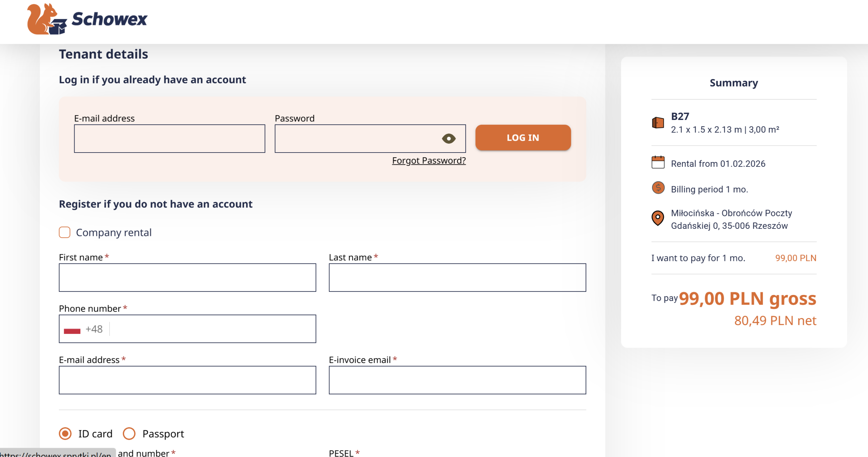This screenshot has height=457, width=868.
Task: Click the storage box icon beside B27
Action: click(658, 122)
